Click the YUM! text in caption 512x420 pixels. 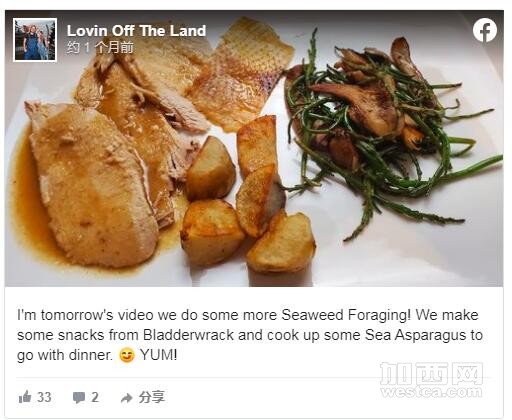[x=158, y=355]
